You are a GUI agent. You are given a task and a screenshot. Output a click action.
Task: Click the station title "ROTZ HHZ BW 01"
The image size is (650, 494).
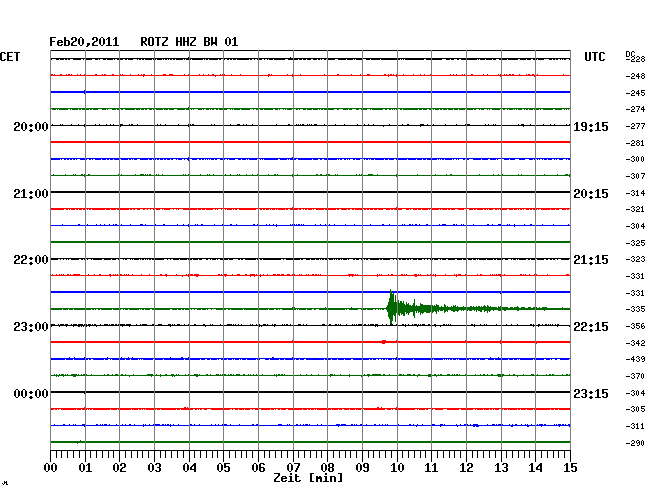(x=189, y=42)
